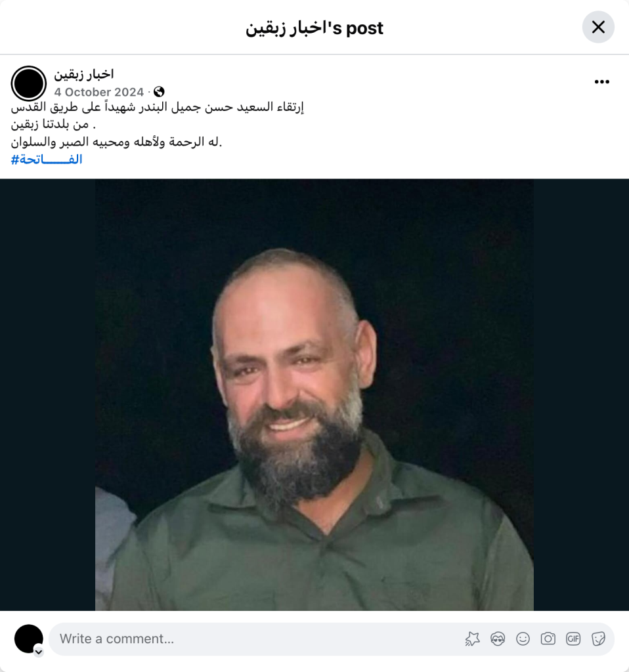
Task: Attach a photo using the camera icon
Action: click(548, 639)
